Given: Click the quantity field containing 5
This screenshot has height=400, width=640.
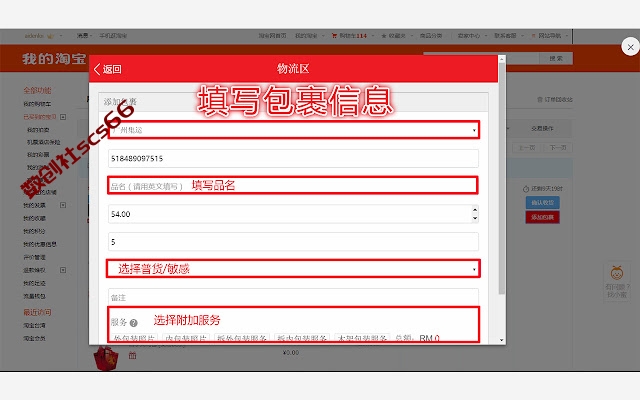Looking at the screenshot, I should tap(293, 242).
